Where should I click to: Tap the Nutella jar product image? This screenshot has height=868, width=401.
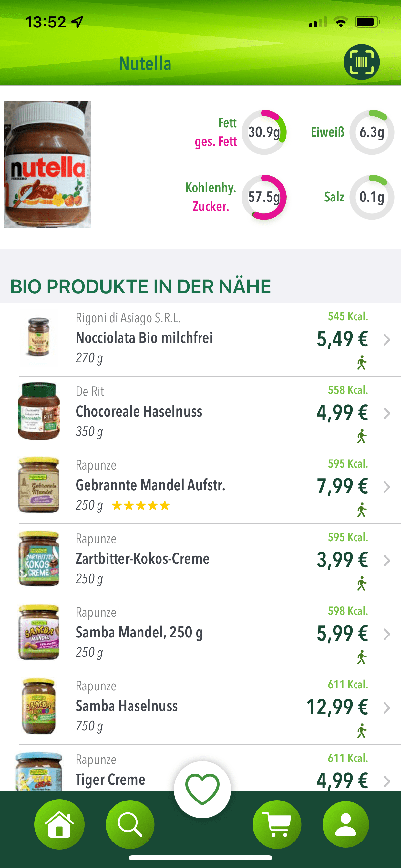47,164
